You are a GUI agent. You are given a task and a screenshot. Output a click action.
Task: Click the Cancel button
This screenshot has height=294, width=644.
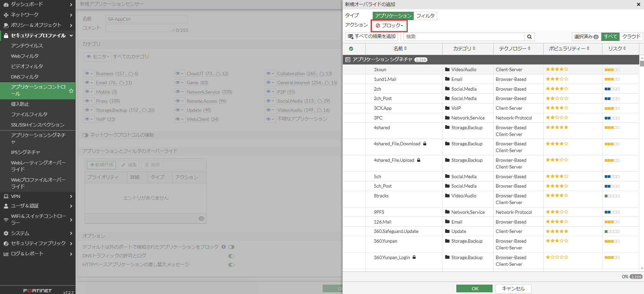(x=513, y=289)
